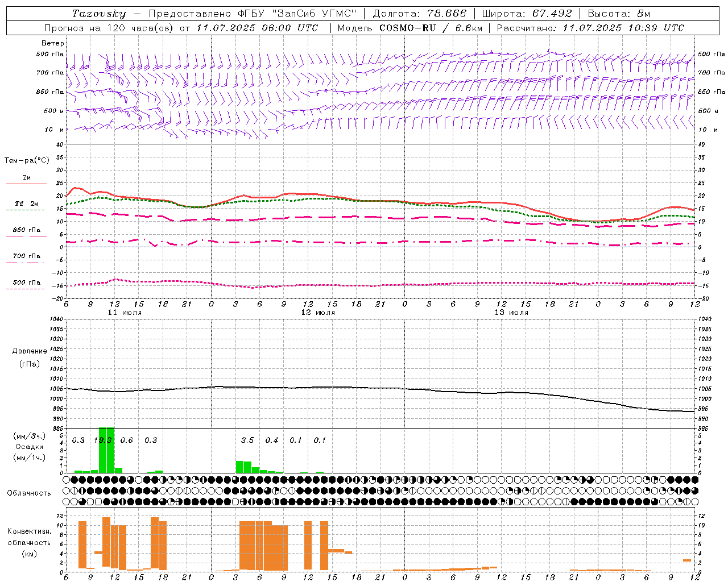Click the "0.6" precipitation value
728x582 pixels.
126,440
